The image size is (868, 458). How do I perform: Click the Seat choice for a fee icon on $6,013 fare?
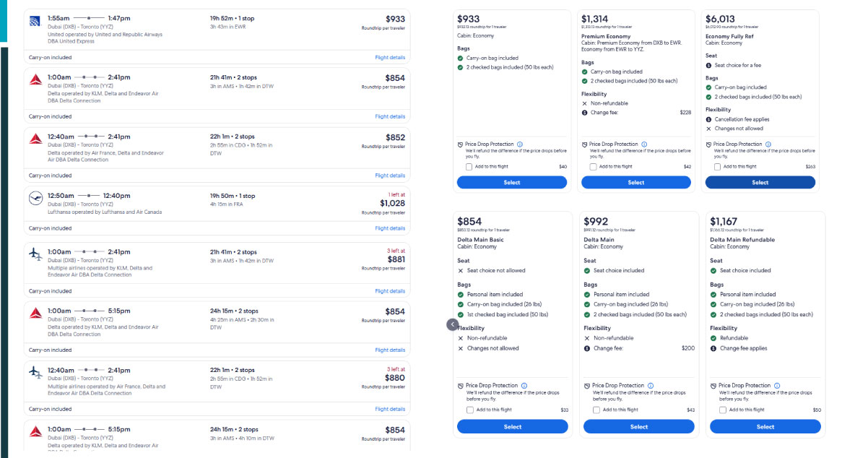(708, 66)
